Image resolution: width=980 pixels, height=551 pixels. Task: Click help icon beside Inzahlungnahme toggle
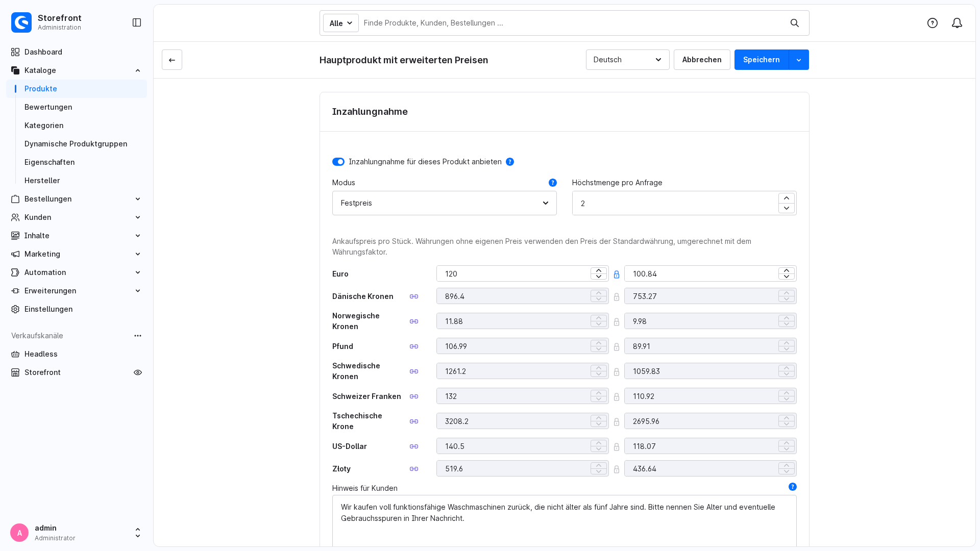tap(510, 162)
